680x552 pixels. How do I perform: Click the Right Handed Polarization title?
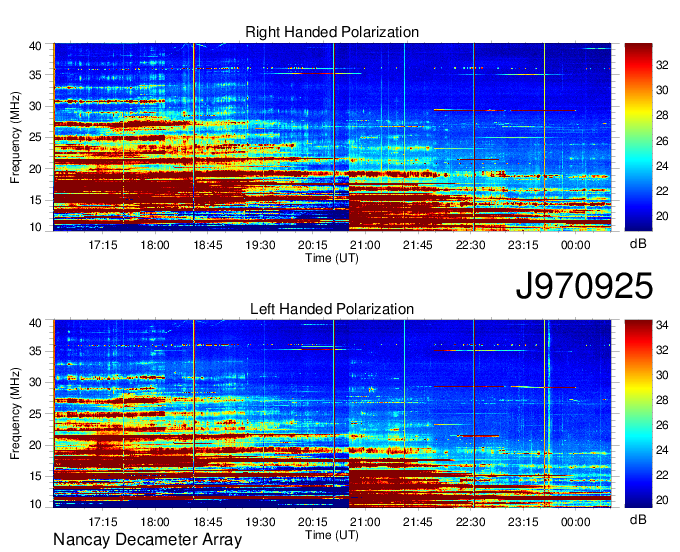(332, 32)
